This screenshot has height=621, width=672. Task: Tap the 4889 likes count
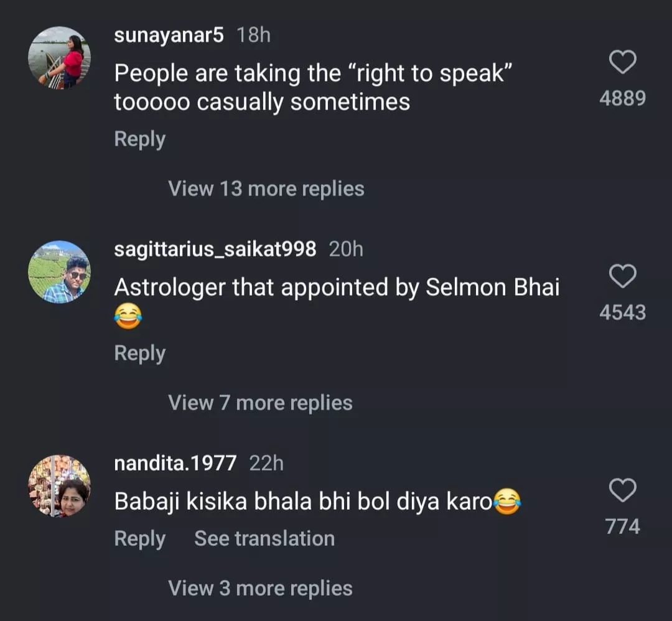(622, 98)
